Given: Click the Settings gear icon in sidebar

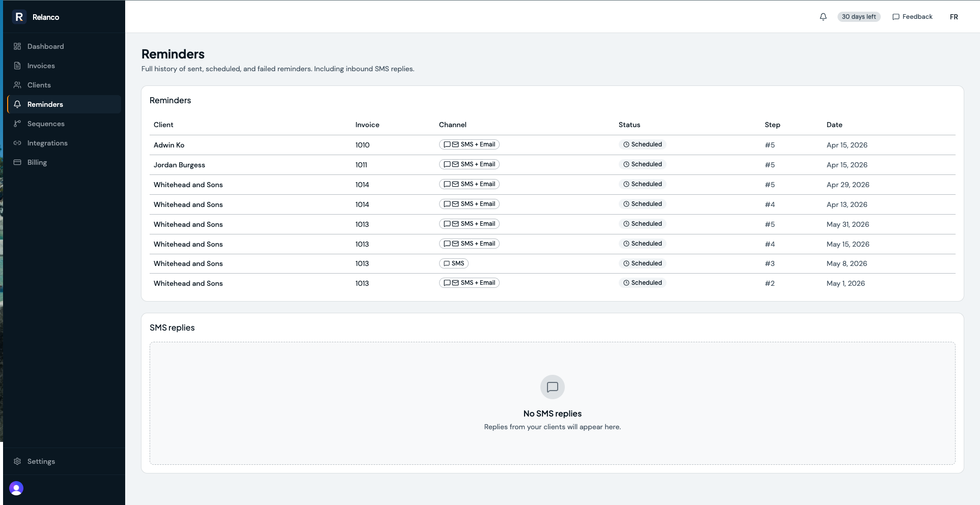Looking at the screenshot, I should click(x=17, y=461).
